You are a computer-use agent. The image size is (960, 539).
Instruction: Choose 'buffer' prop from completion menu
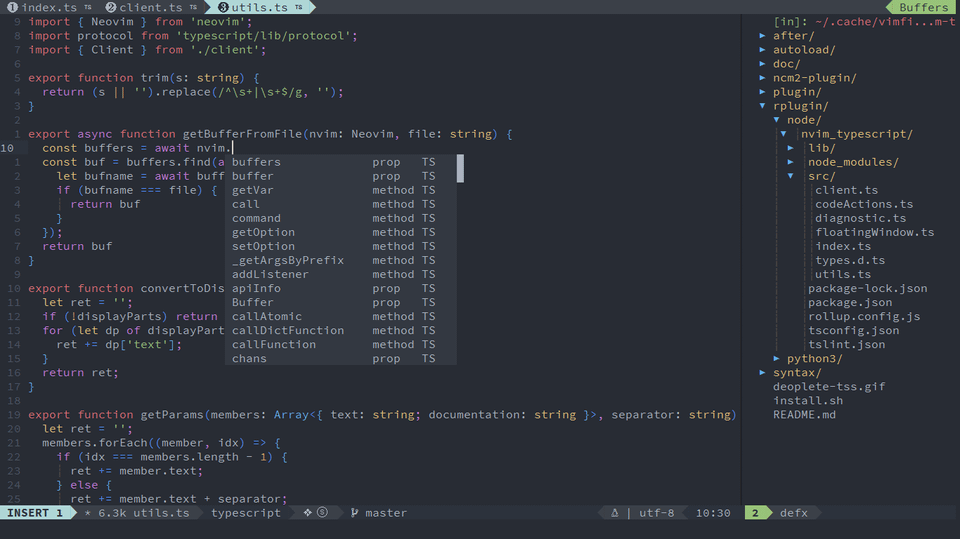(x=340, y=176)
